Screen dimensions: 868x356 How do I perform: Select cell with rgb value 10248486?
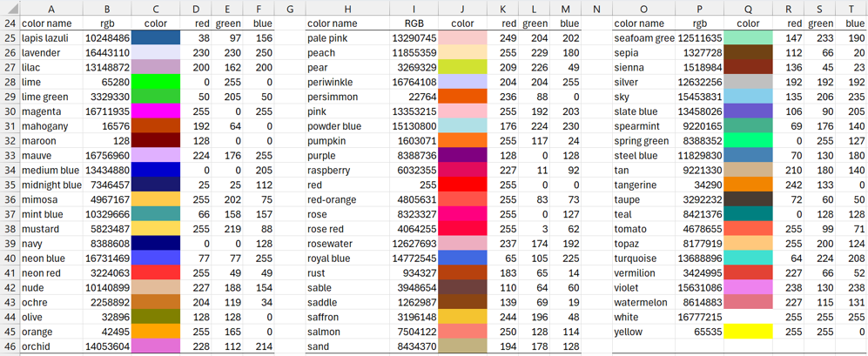(107, 38)
